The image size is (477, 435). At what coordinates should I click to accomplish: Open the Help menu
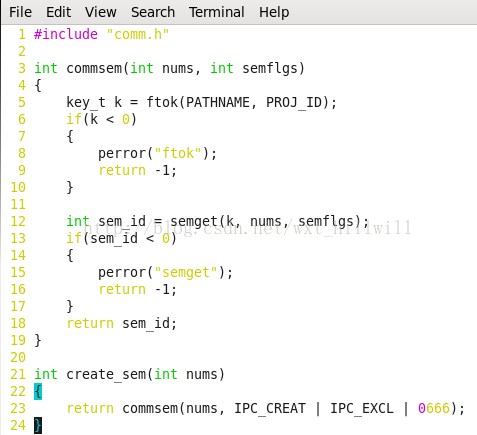pyautogui.click(x=274, y=12)
